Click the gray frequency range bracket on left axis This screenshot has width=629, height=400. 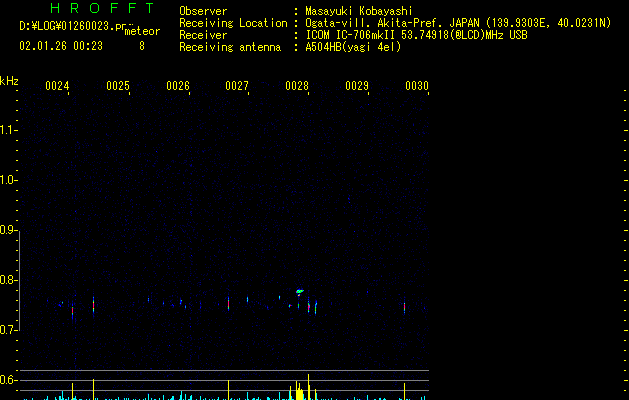pos(19,281)
